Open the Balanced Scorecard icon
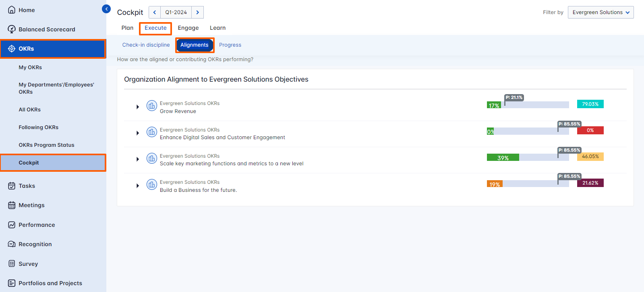The width and height of the screenshot is (644, 292). tap(12, 29)
